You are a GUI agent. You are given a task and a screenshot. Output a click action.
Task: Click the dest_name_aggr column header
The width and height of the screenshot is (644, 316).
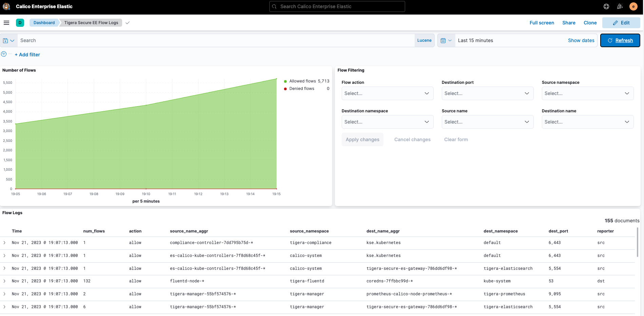383,231
